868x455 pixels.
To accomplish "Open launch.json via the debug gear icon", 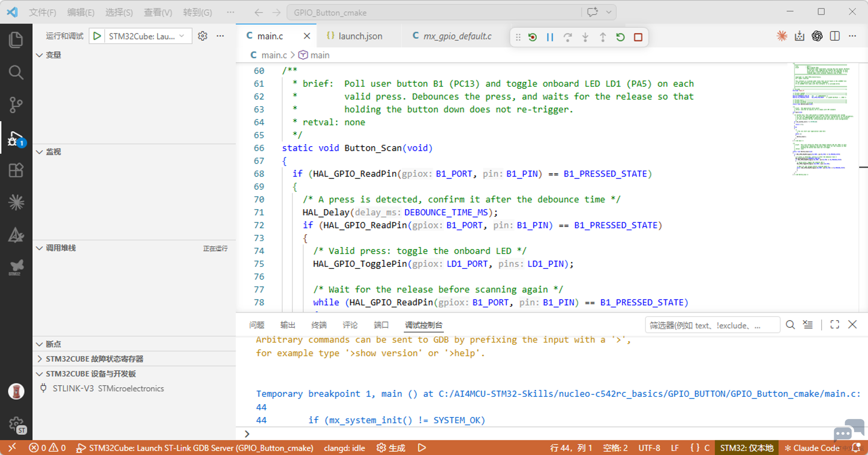I will coord(203,36).
